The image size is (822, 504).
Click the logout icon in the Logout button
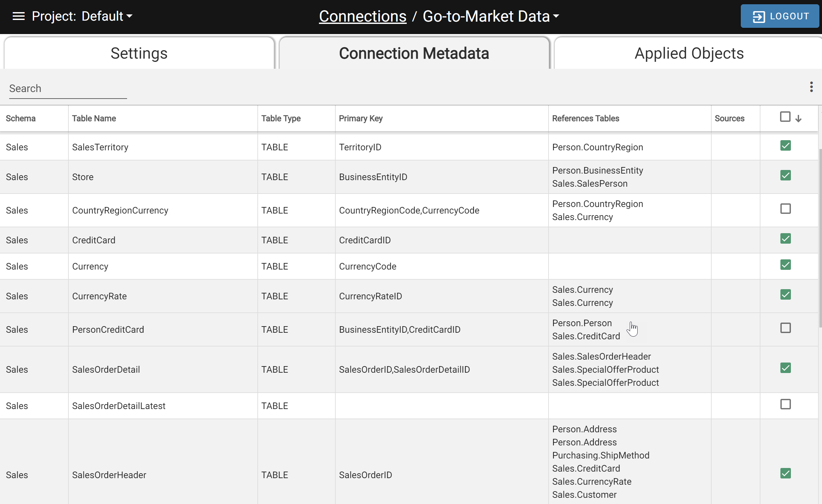click(x=758, y=16)
